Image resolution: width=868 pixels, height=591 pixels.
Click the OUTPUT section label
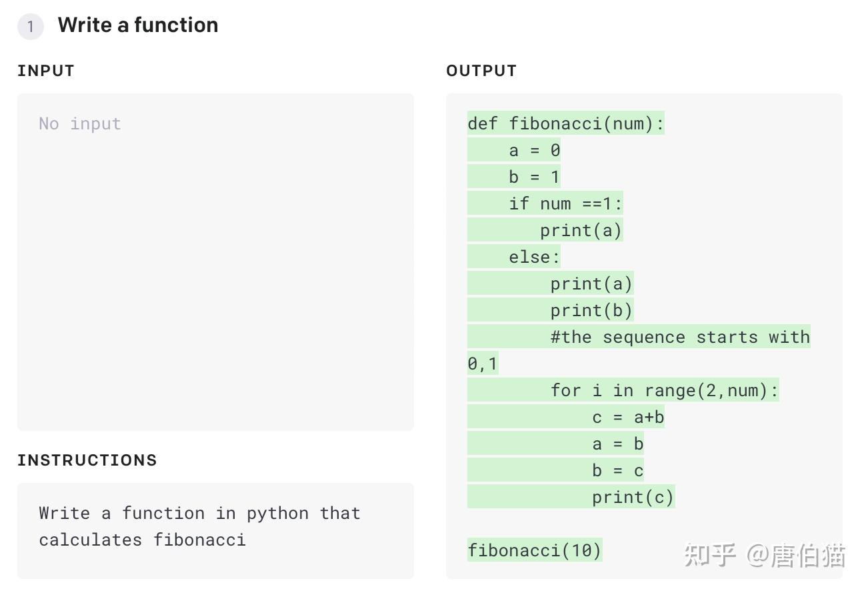pos(481,71)
